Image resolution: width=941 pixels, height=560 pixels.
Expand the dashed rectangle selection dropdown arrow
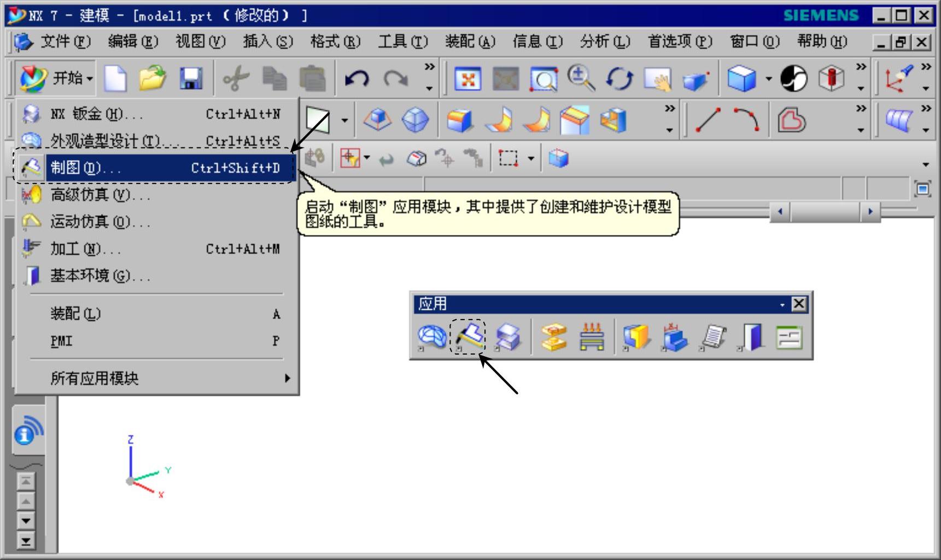tap(530, 159)
